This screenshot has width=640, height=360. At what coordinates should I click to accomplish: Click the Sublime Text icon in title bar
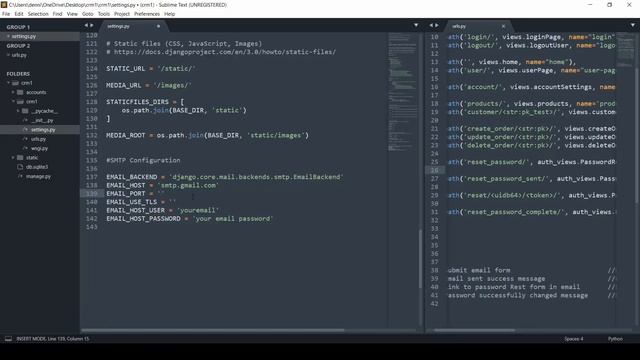coord(4,4)
